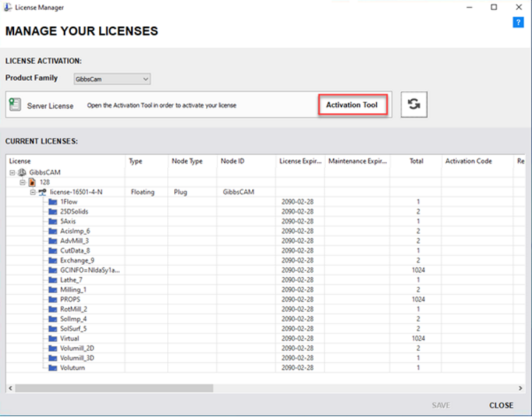The width and height of the screenshot is (532, 417).
Task: Open the blue help question mark
Action: (x=518, y=23)
